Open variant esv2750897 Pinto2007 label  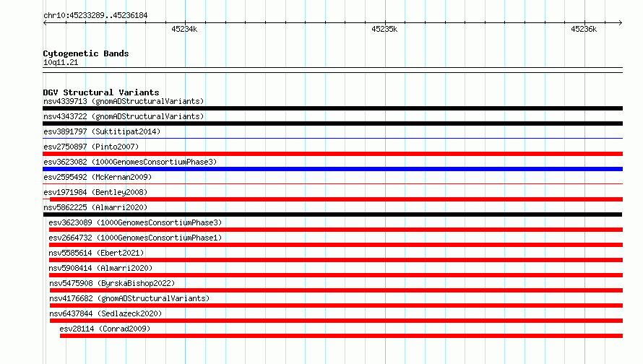(91, 147)
